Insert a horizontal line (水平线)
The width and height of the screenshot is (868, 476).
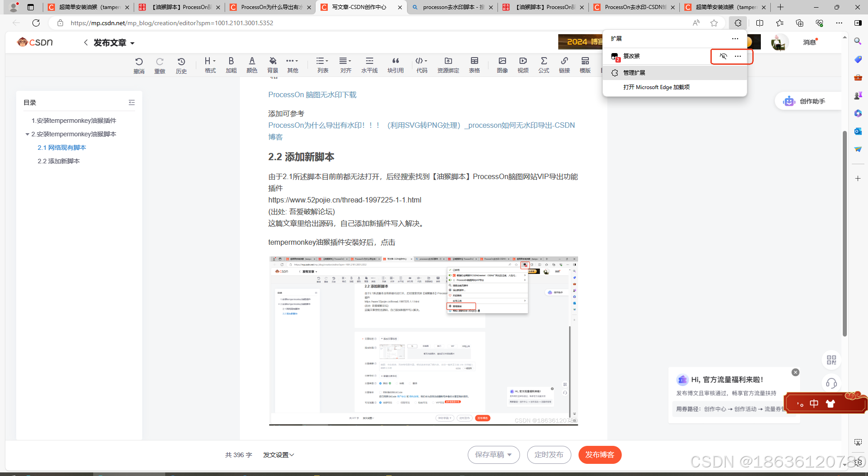pos(369,65)
